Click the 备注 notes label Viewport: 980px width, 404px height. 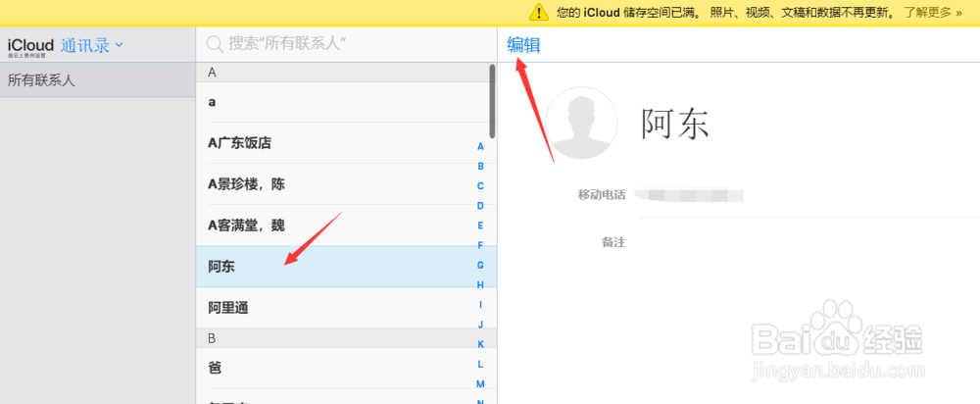click(613, 242)
